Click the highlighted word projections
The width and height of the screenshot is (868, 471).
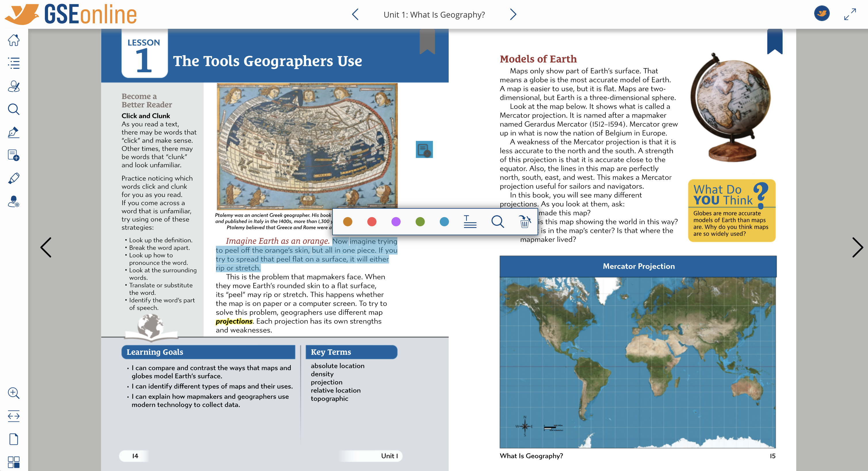[x=234, y=322]
